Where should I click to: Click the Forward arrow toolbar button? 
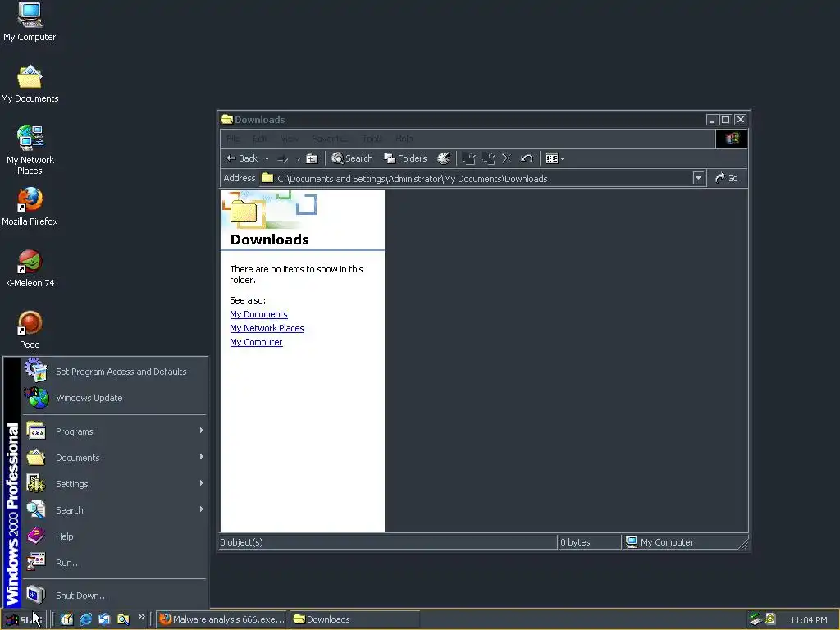pyautogui.click(x=283, y=158)
